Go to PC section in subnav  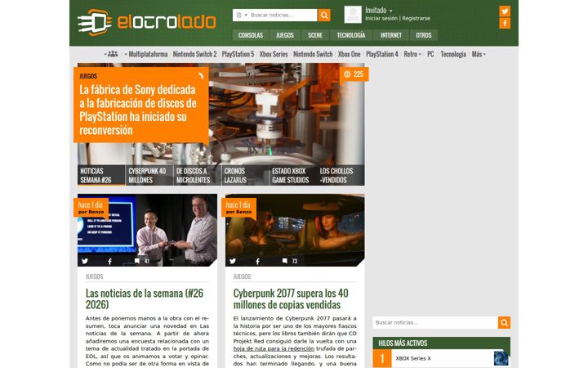(x=430, y=54)
